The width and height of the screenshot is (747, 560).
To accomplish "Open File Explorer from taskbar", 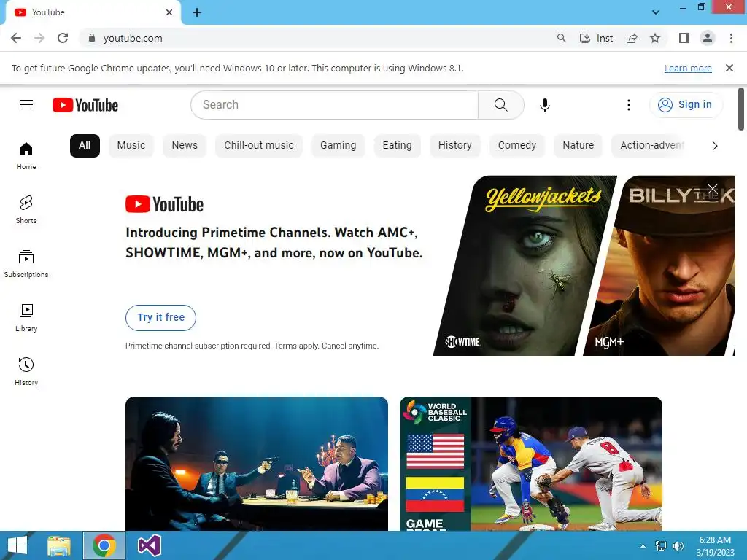I will click(x=59, y=545).
